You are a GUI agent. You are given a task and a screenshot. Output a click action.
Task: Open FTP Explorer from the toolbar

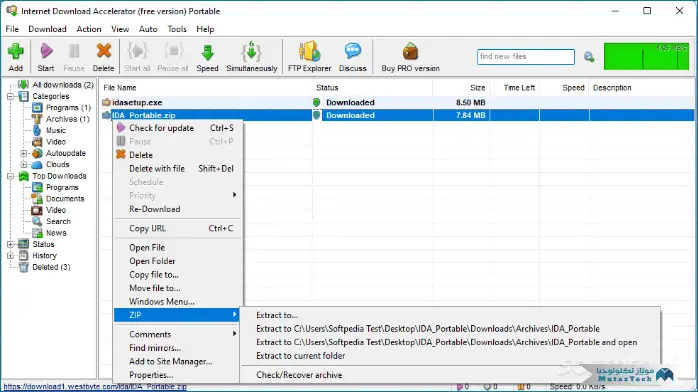click(x=309, y=57)
